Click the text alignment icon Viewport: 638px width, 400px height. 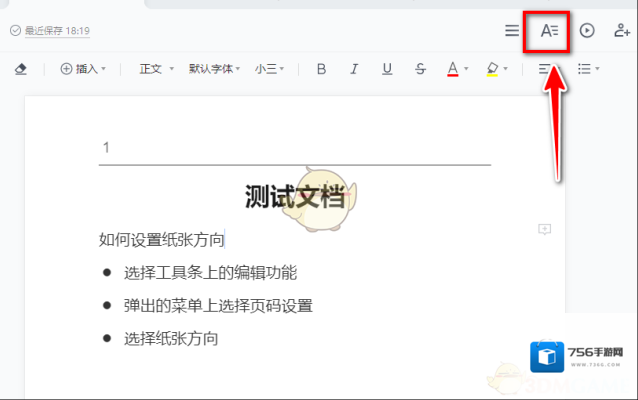(x=545, y=69)
